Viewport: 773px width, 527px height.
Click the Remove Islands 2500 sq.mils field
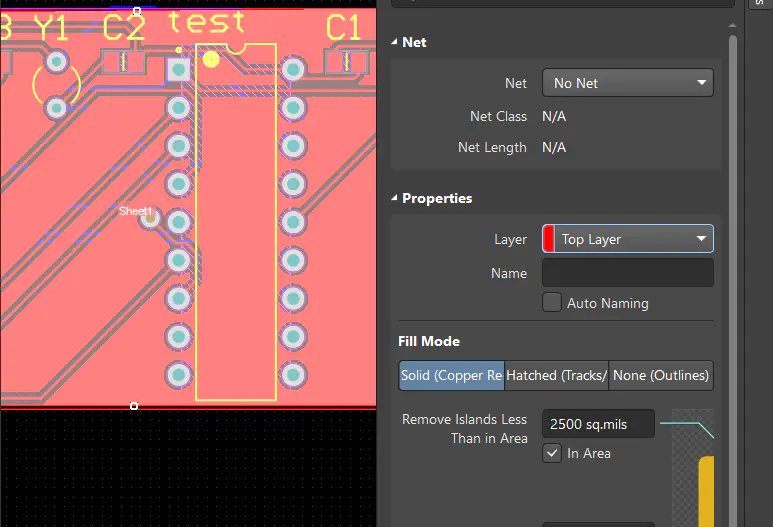click(598, 424)
